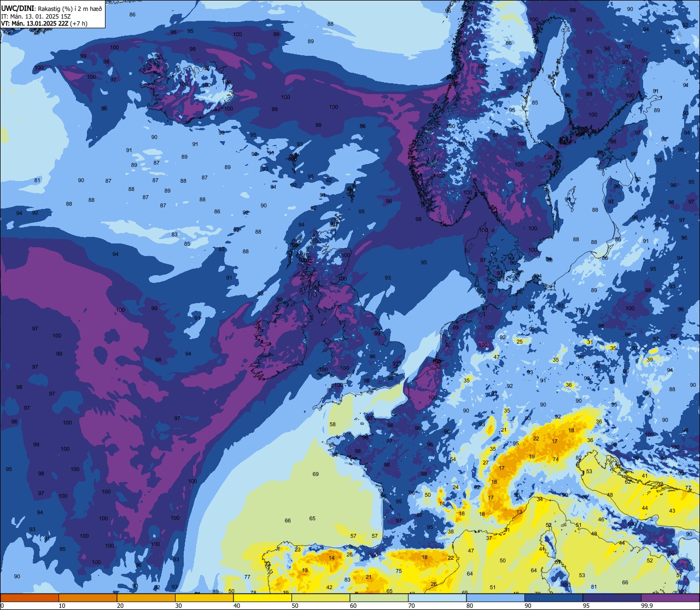Choose legend swatch between 50 and 60
The width and height of the screenshot is (700, 610).
(x=320, y=597)
